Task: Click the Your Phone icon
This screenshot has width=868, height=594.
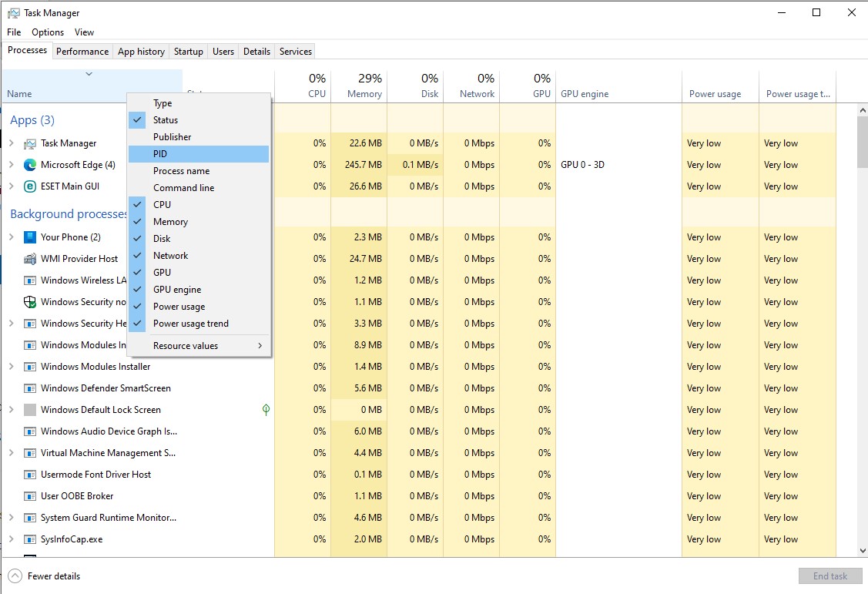Action: pos(30,237)
